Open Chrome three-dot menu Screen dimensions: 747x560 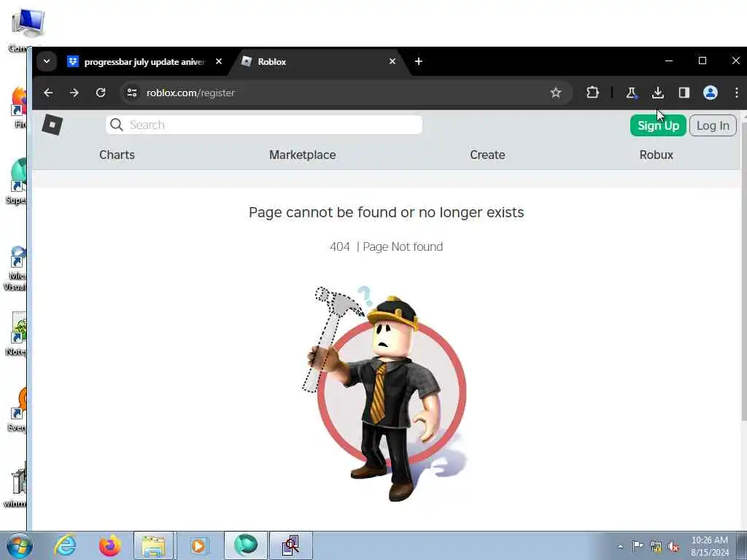(737, 93)
